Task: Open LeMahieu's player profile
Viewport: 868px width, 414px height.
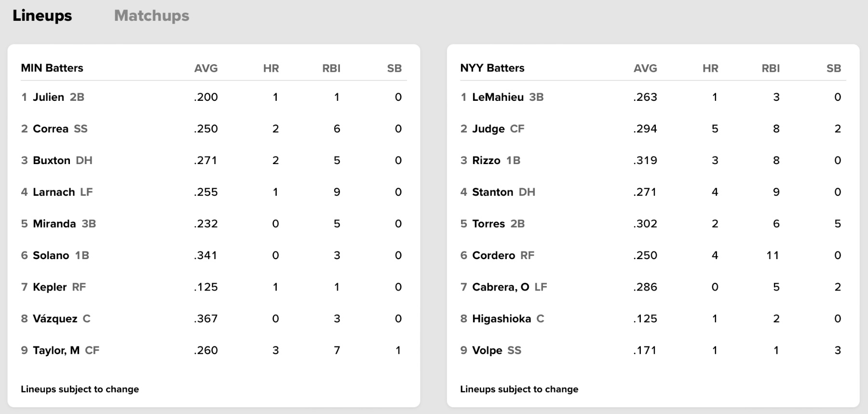Action: (498, 97)
